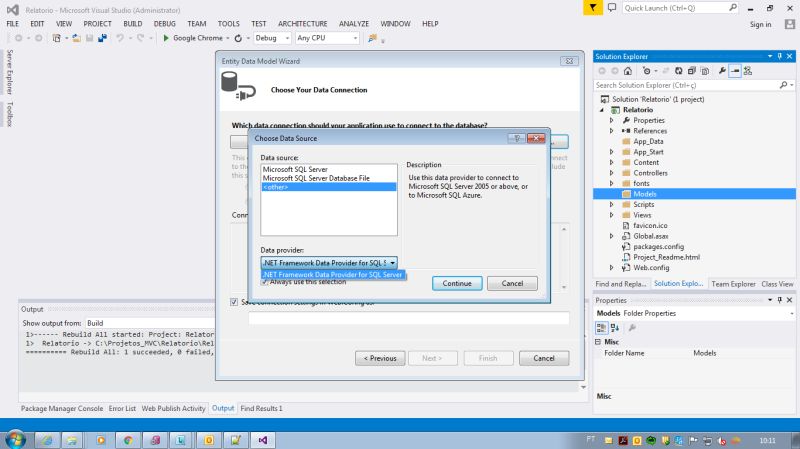Click the View Class Diagram icon

click(x=748, y=71)
